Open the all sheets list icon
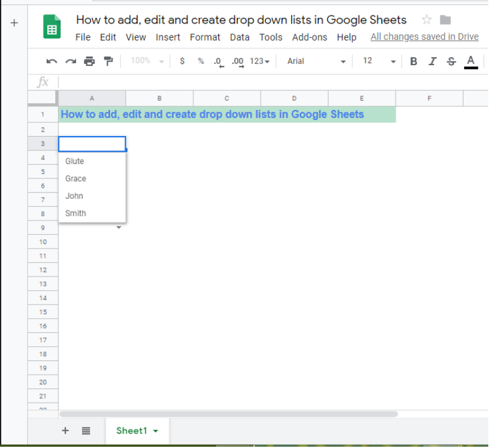Image resolution: width=492 pixels, height=448 pixels. point(86,431)
